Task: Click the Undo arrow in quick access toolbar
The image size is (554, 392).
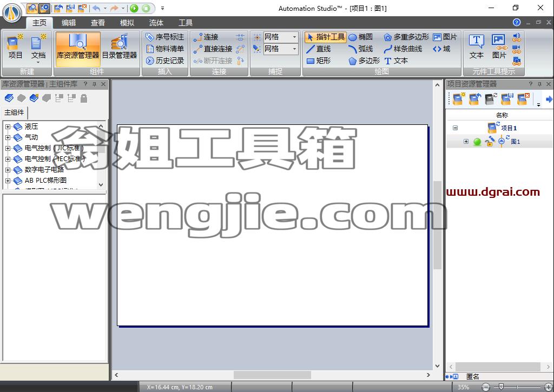Action: [x=96, y=8]
